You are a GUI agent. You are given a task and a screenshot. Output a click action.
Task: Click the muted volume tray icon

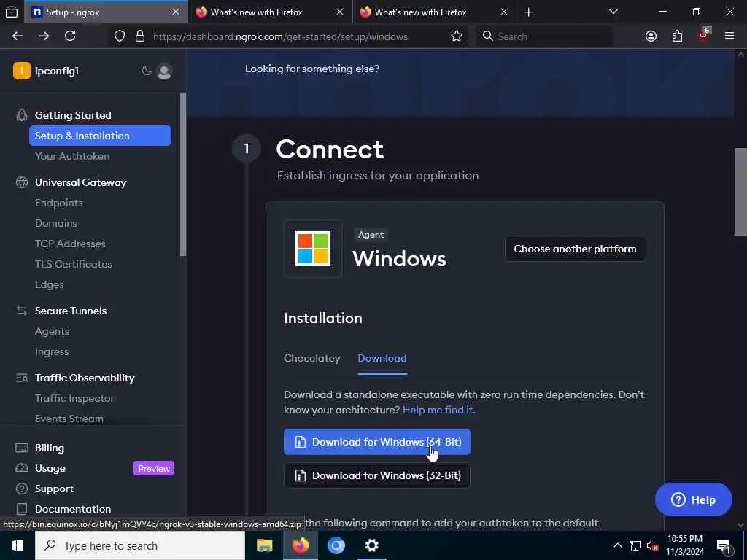pyautogui.click(x=653, y=545)
